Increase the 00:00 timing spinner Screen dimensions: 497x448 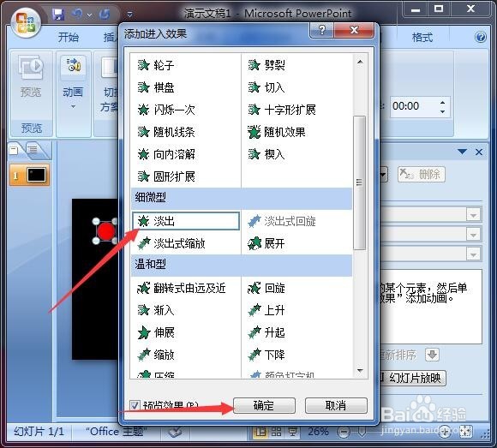coord(442,102)
